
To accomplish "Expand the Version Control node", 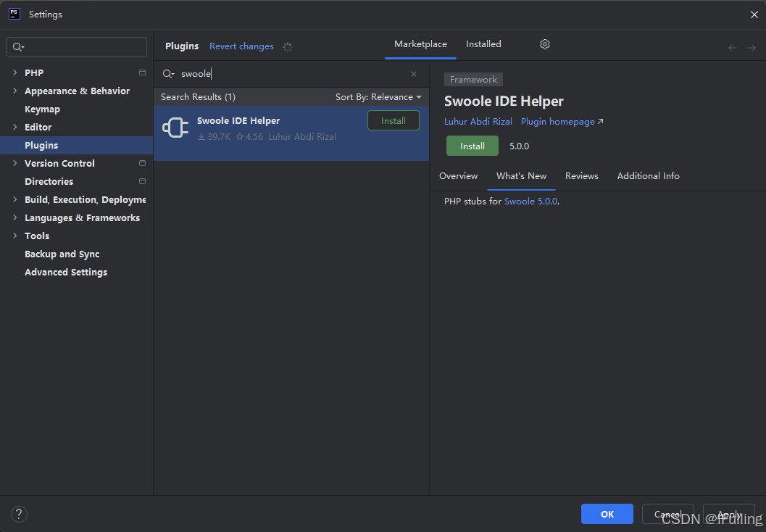I will pos(14,163).
